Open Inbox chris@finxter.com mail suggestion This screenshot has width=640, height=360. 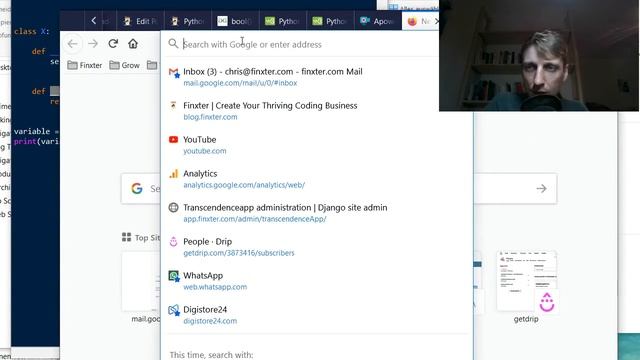point(273,71)
